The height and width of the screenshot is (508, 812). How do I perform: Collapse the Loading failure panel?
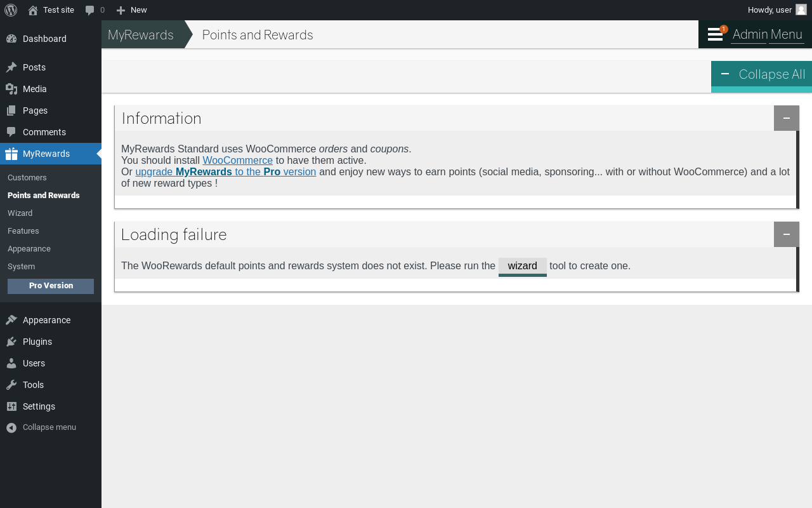click(x=787, y=234)
